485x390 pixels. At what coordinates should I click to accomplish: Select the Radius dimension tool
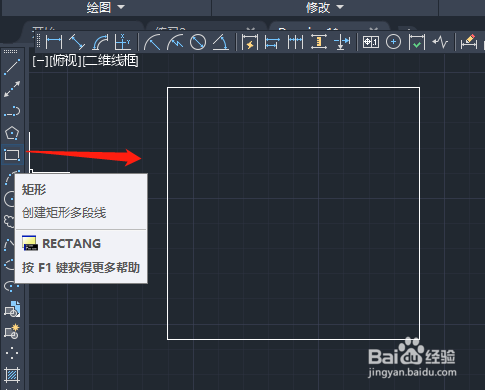[152, 42]
